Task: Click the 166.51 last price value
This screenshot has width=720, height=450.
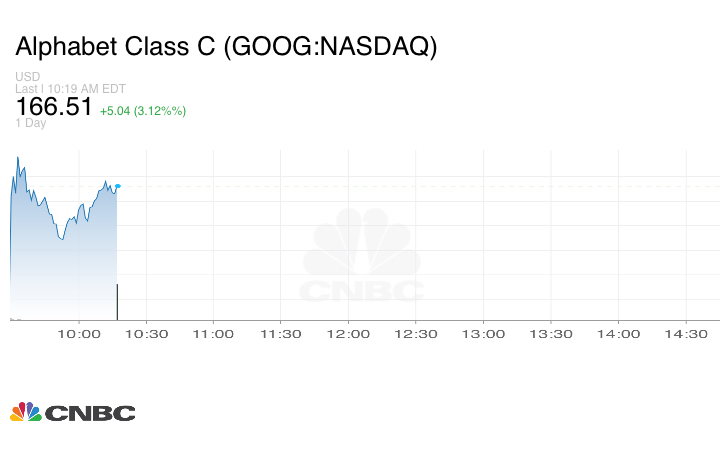Action: (54, 107)
